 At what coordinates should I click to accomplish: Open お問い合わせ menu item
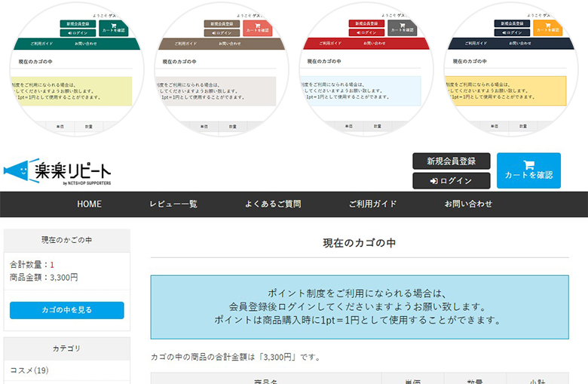[x=468, y=204]
